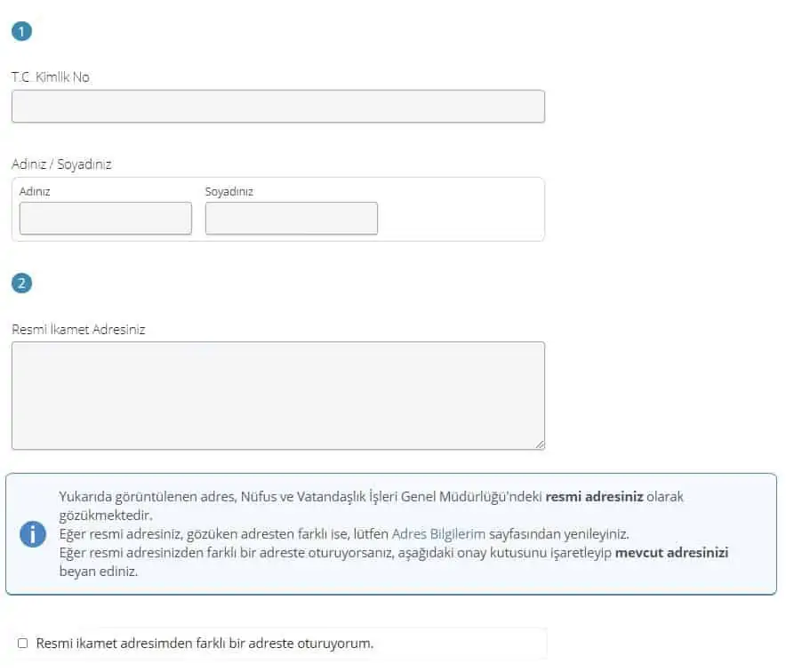This screenshot has height=672, width=786.
Task: Tick the different residence address checkbox
Action: tap(23, 643)
